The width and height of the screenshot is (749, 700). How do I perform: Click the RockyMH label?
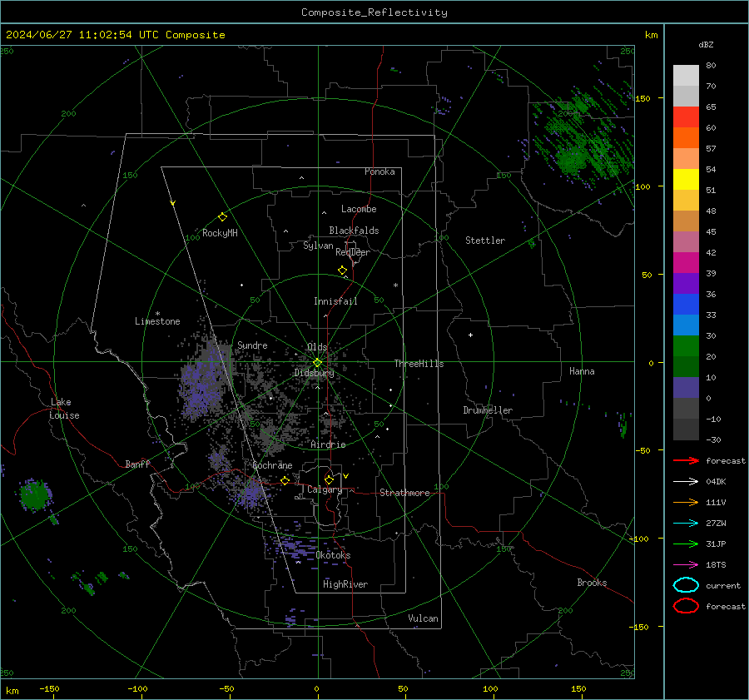(220, 233)
